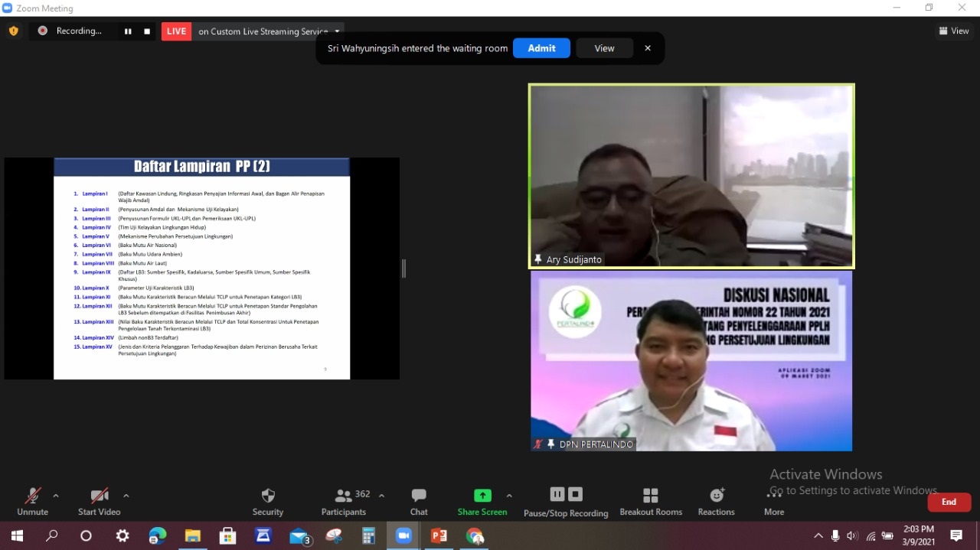Expand audio options arrow beside Unmute
The height and width of the screenshot is (550, 980).
56,496
